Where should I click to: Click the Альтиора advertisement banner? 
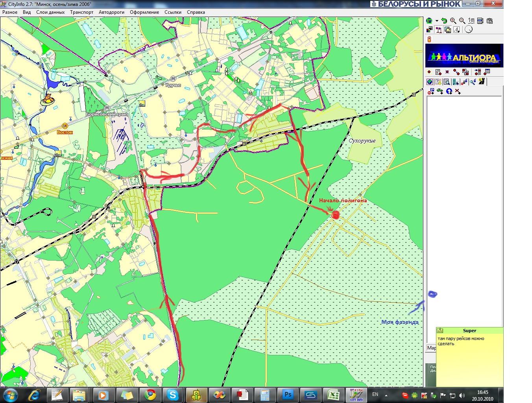click(464, 55)
